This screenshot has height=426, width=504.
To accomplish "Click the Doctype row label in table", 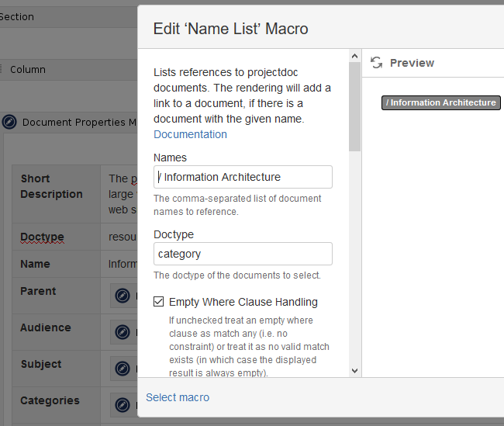I will pyautogui.click(x=42, y=237).
